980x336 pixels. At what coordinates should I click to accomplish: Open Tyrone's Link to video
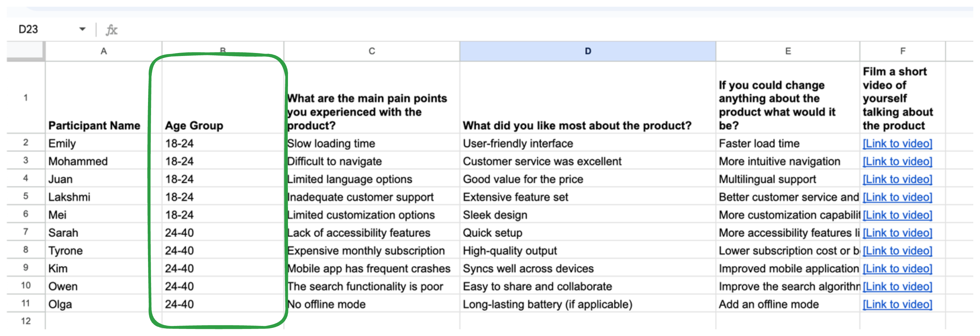(x=897, y=250)
